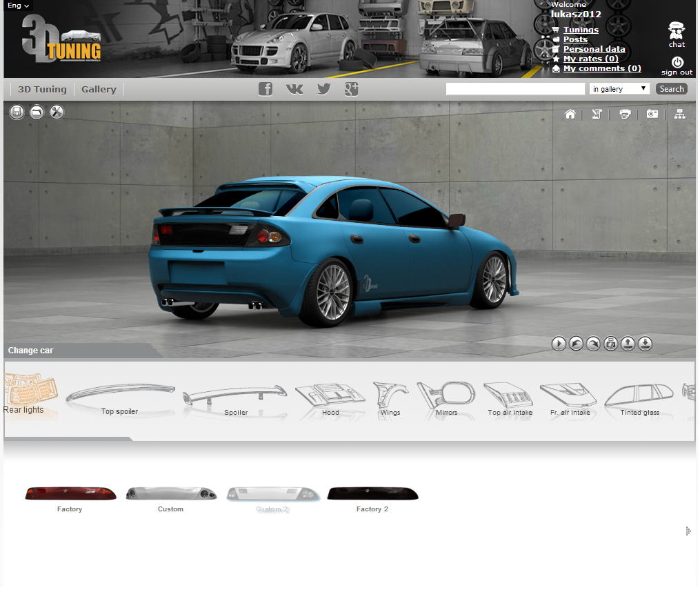
Task: Open the Facebook share icon
Action: click(x=266, y=89)
